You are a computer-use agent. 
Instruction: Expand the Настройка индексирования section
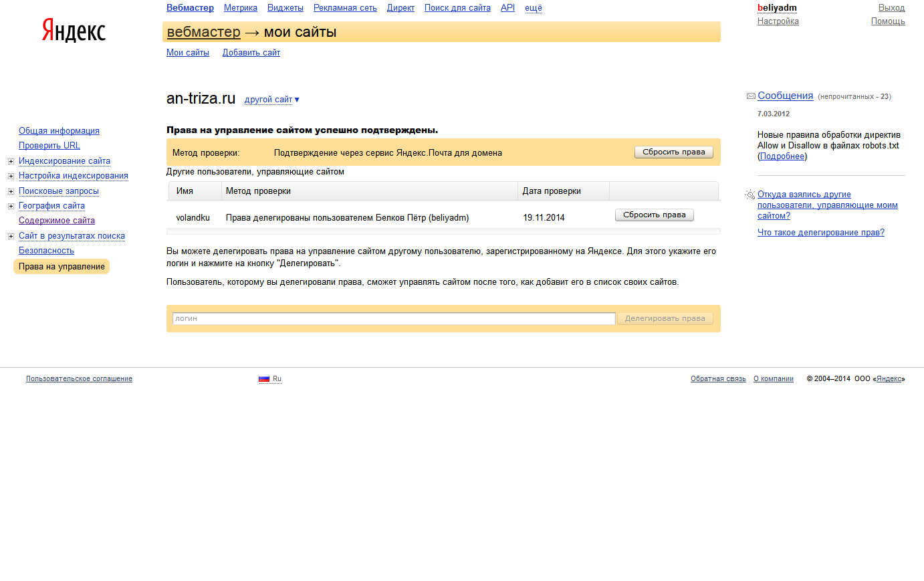(11, 176)
